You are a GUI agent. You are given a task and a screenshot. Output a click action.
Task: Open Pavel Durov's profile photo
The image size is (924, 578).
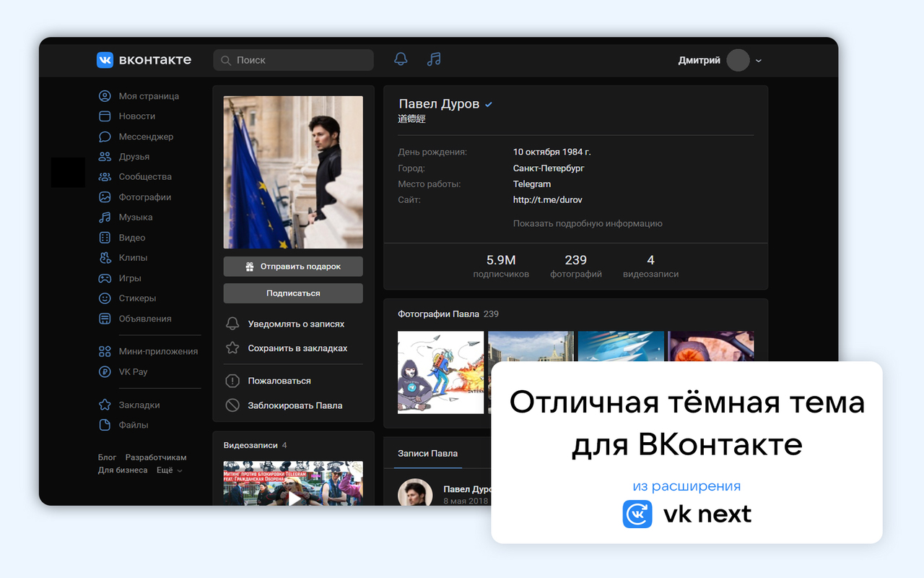click(x=293, y=173)
